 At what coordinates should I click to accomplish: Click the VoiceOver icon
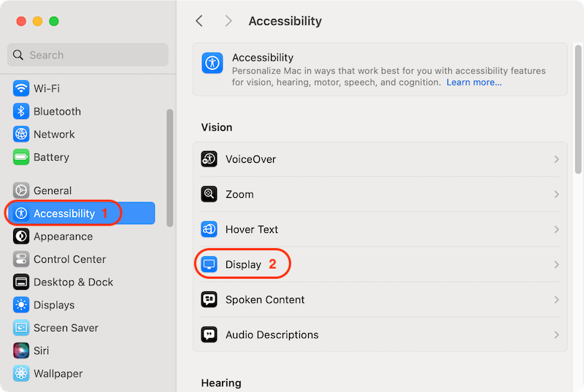click(x=210, y=159)
